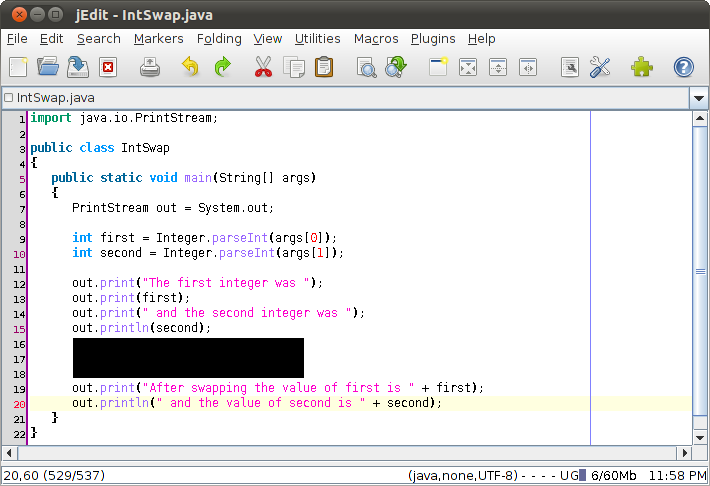
Task: Click line number 10 in gutter
Action: tap(19, 254)
